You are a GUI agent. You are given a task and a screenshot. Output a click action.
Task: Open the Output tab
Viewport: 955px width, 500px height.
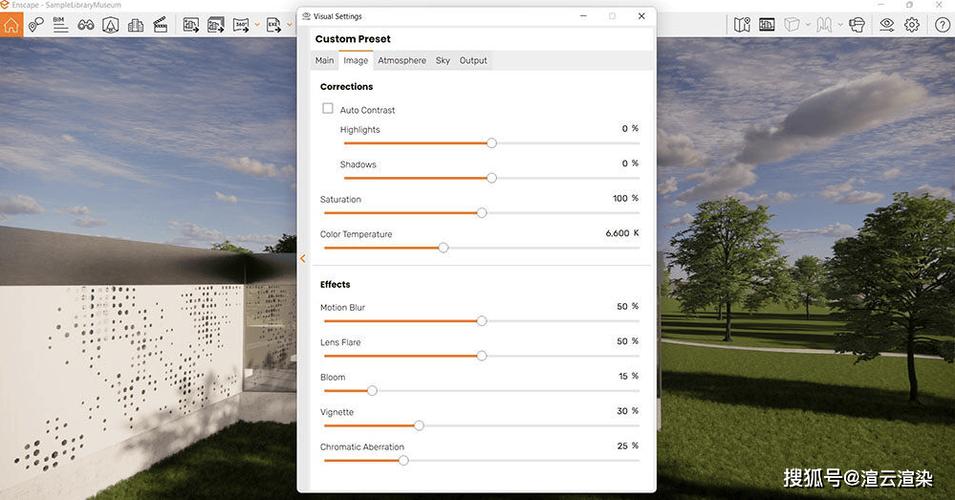(x=473, y=60)
